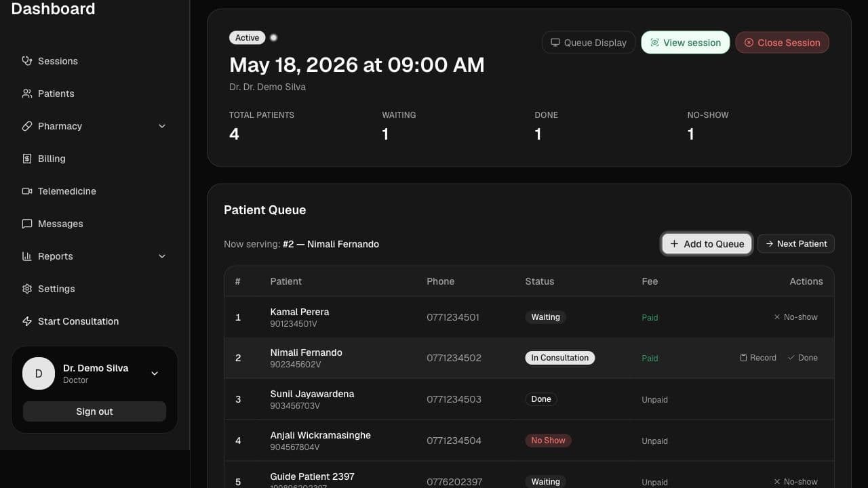The width and height of the screenshot is (868, 488).
Task: Expand the Pharmacy submenu chevron
Action: pos(162,126)
